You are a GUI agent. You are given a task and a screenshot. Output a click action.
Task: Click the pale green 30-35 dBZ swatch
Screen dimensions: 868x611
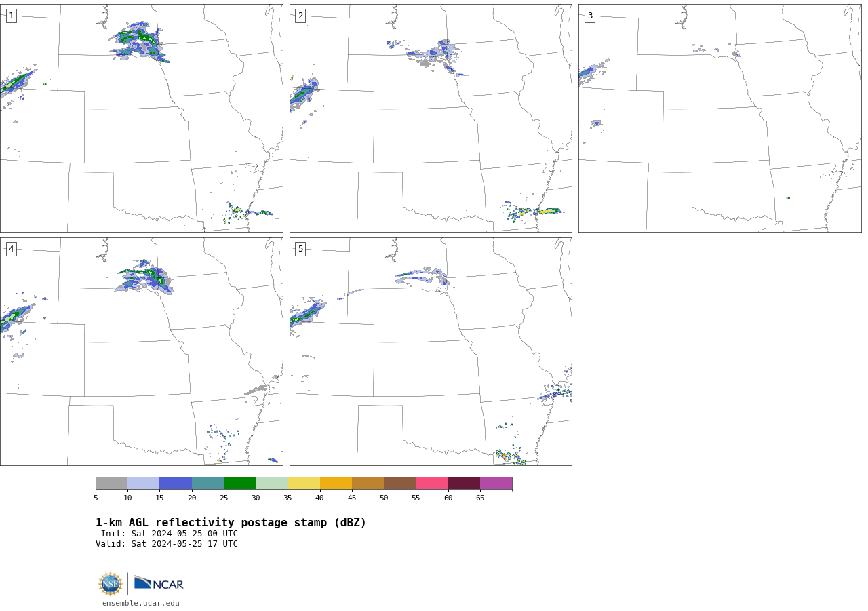pos(271,483)
